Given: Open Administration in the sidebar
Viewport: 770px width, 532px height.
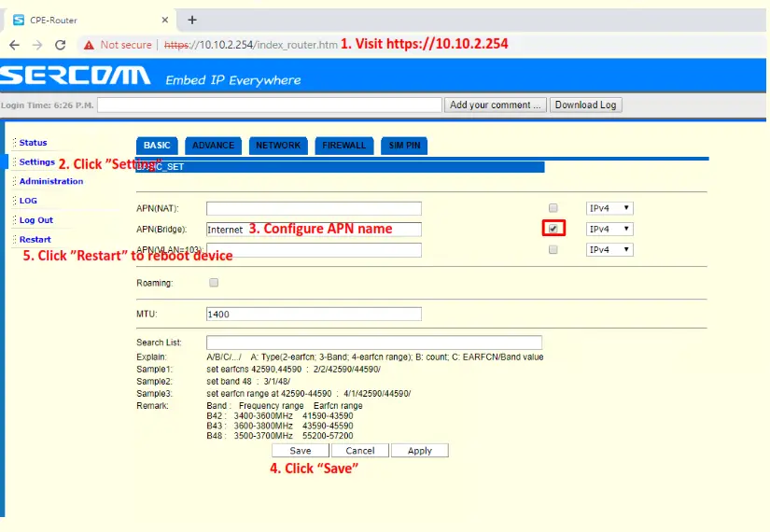Looking at the screenshot, I should [51, 181].
